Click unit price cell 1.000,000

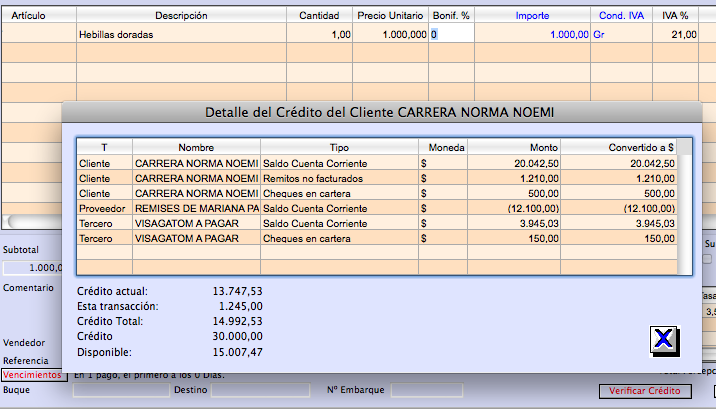[x=390, y=34]
